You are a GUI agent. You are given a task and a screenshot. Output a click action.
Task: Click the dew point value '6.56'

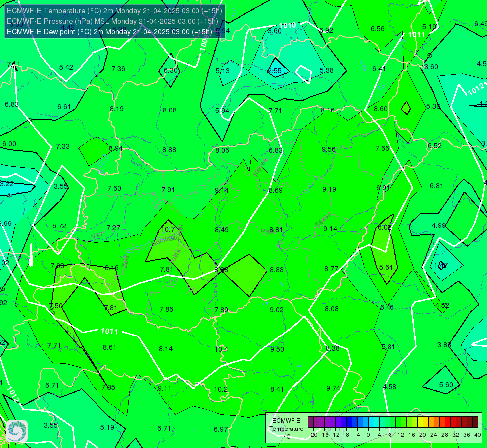pos(378,29)
